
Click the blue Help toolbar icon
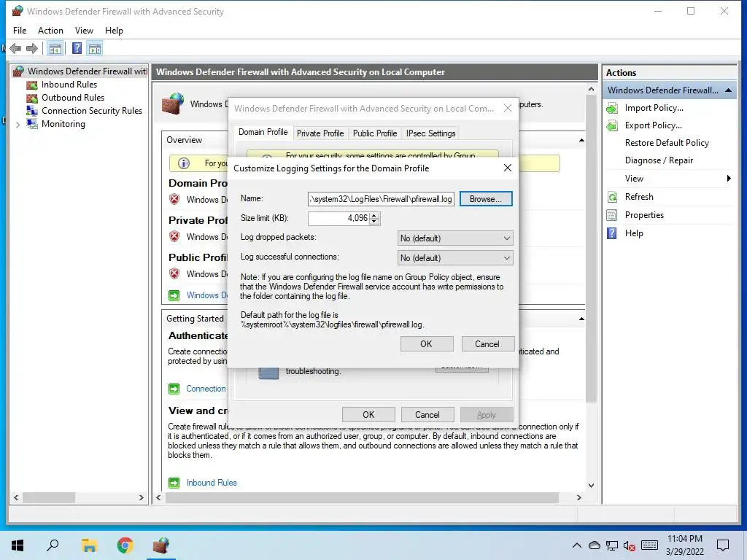click(x=77, y=49)
